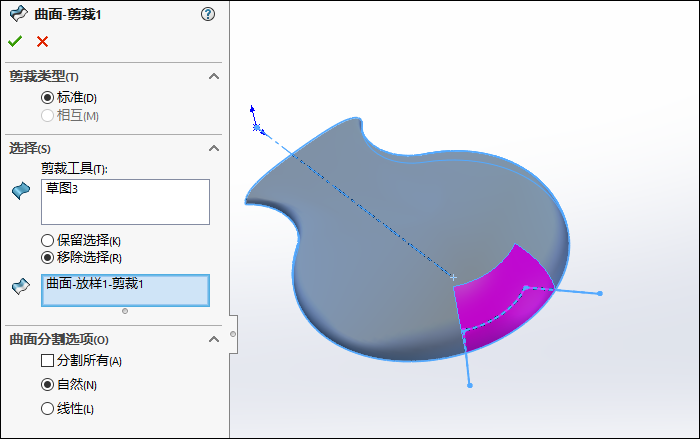Click the 草图3 entry in trim tool box

(x=62, y=188)
